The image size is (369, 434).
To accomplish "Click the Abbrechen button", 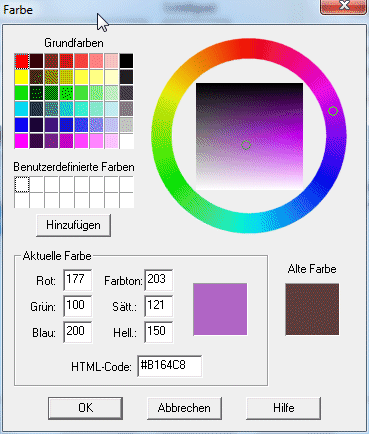I will (x=184, y=408).
